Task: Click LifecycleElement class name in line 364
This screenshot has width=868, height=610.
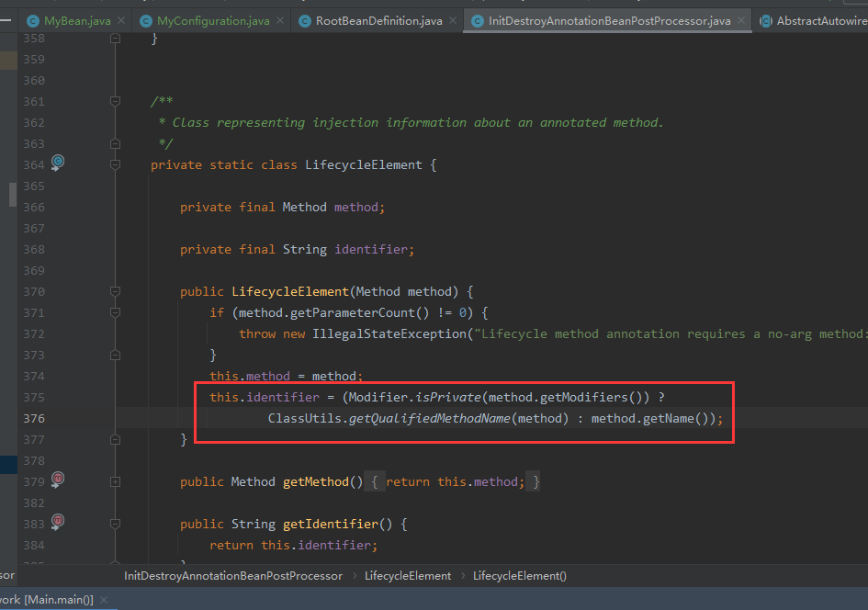Action: [x=363, y=165]
